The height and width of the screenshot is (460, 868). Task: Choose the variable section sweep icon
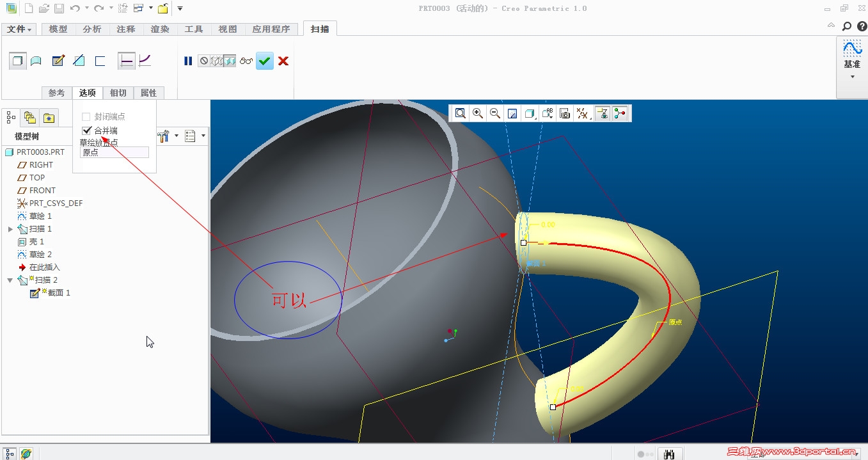tap(145, 61)
